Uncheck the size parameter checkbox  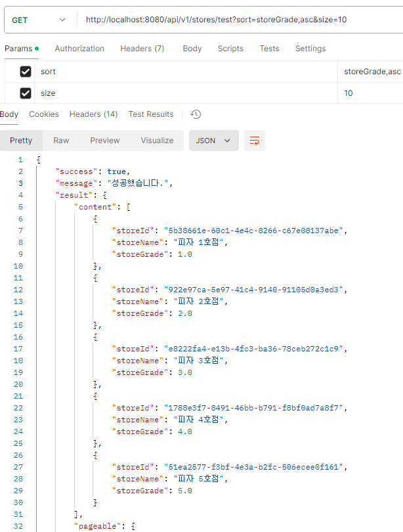[26, 93]
